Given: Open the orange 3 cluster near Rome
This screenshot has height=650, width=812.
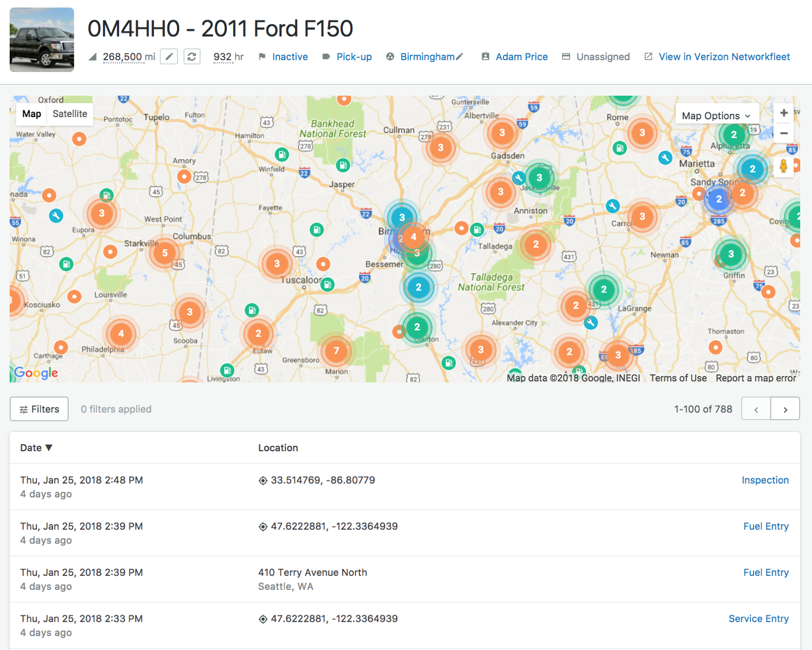Looking at the screenshot, I should [x=642, y=133].
